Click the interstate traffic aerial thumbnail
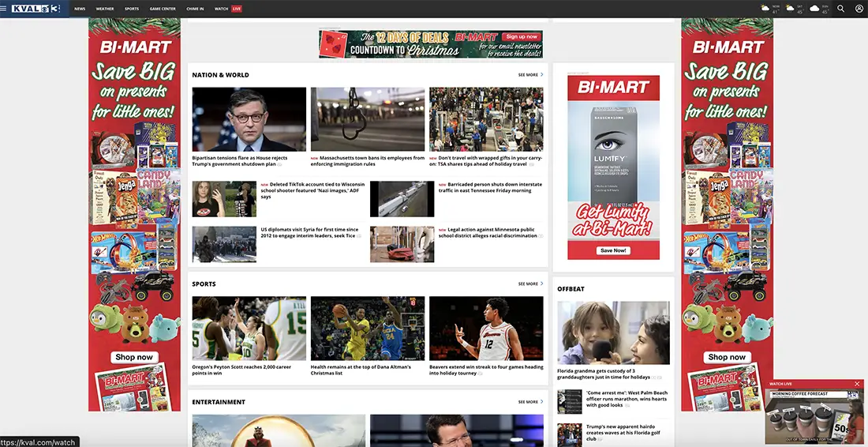This screenshot has height=447, width=868. click(402, 199)
